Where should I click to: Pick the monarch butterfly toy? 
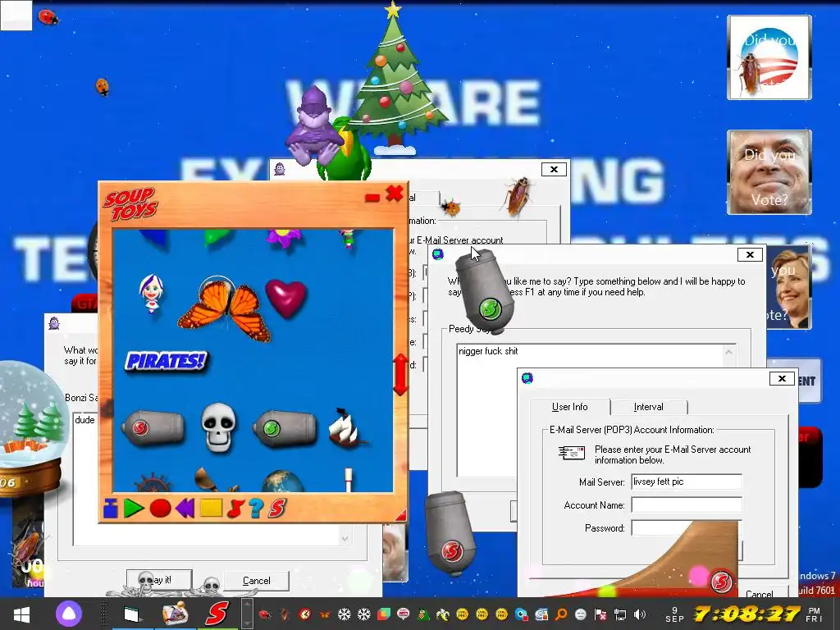(x=225, y=309)
